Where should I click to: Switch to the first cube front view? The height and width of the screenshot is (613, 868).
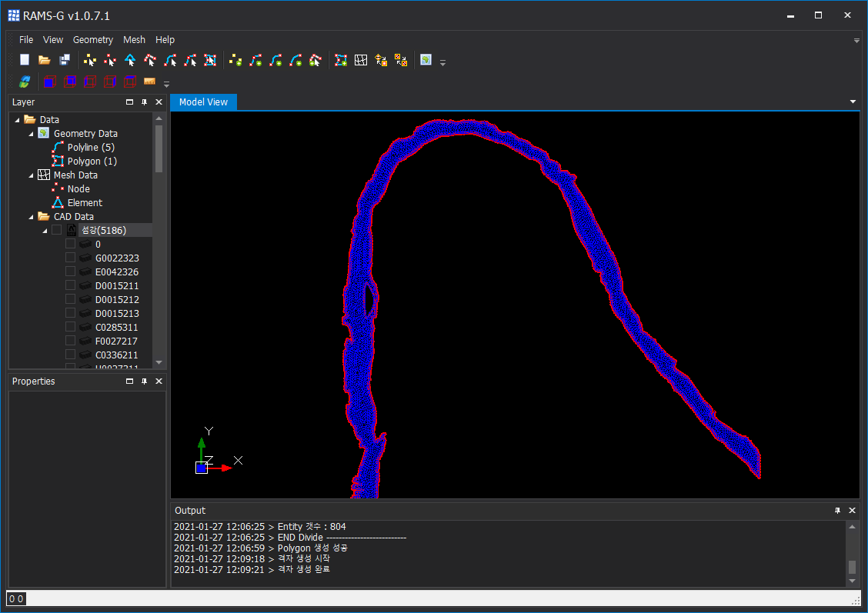[50, 82]
